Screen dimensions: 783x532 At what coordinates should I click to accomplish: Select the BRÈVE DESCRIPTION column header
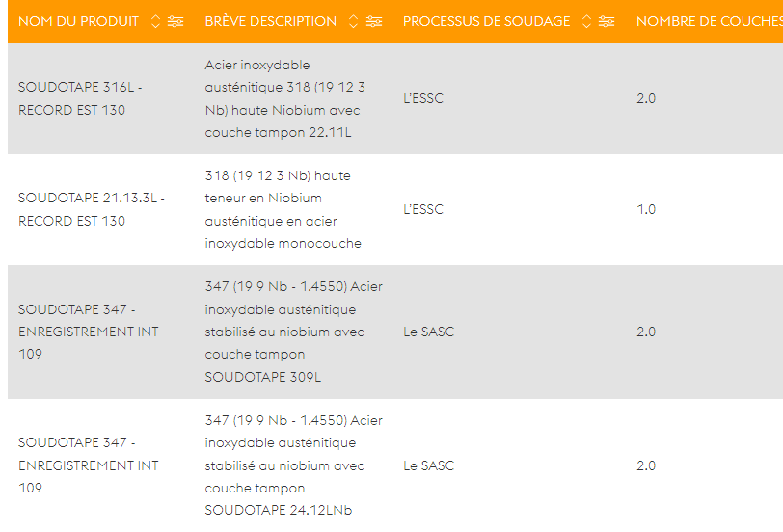tap(271, 21)
